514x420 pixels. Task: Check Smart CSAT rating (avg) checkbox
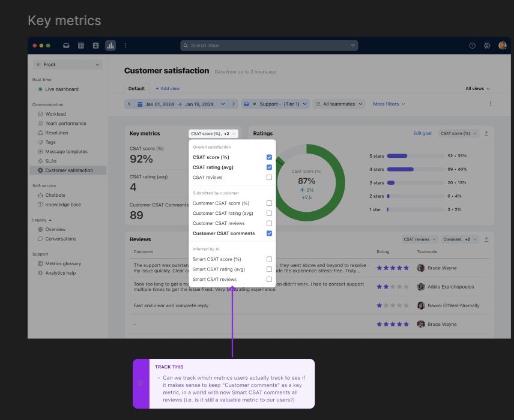tap(269, 269)
